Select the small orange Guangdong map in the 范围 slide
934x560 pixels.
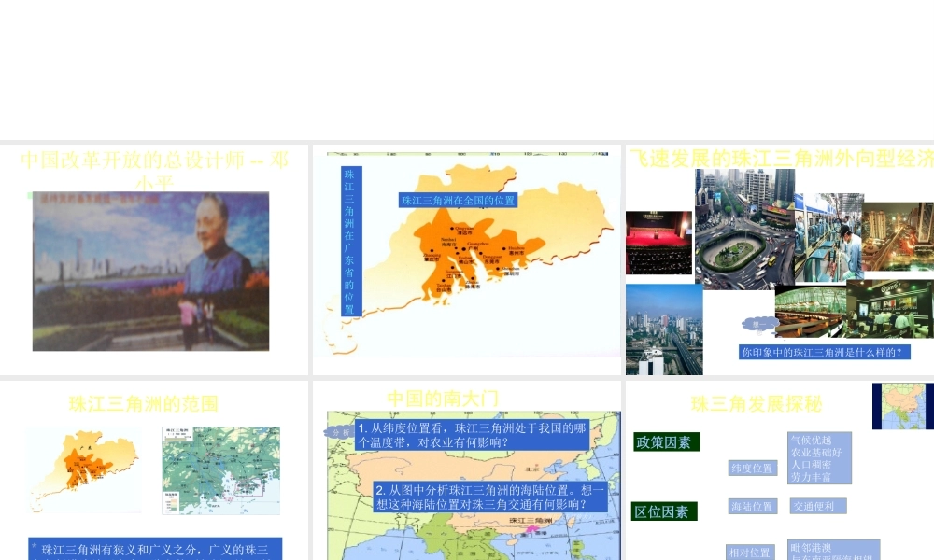pos(85,470)
